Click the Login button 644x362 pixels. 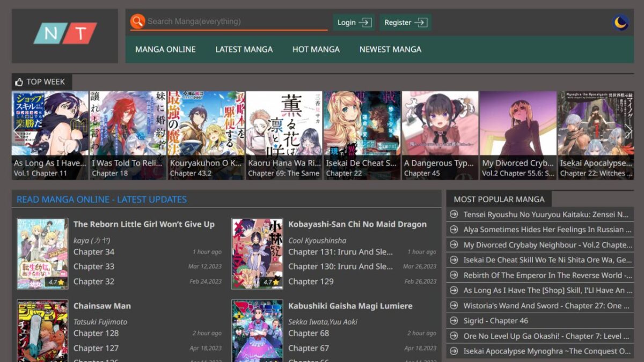click(353, 22)
